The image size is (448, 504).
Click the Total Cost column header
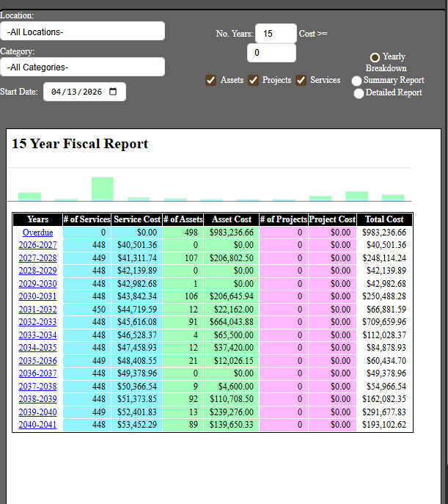pyautogui.click(x=384, y=219)
